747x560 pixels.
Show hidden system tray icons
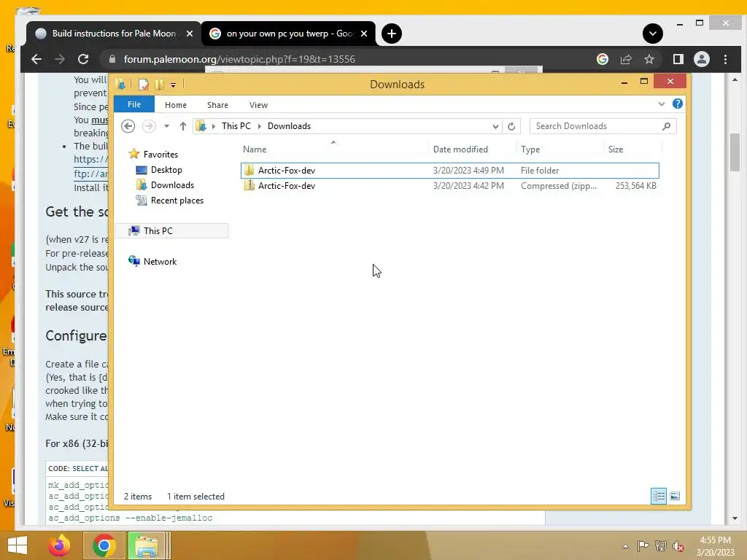tap(625, 546)
